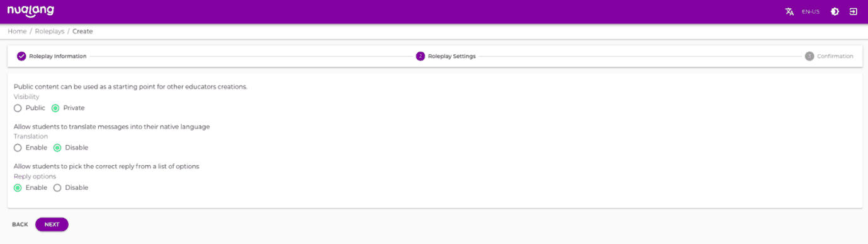Disable Reply options radio button
The width and height of the screenshot is (868, 244).
[57, 187]
